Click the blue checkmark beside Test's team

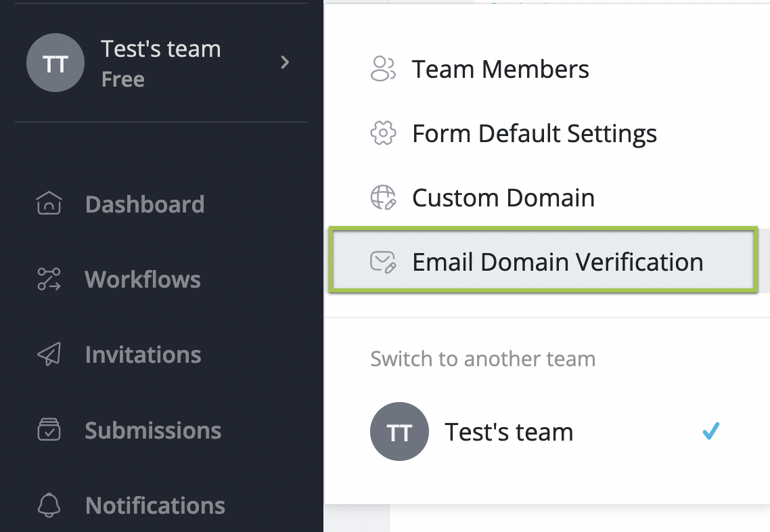[710, 431]
